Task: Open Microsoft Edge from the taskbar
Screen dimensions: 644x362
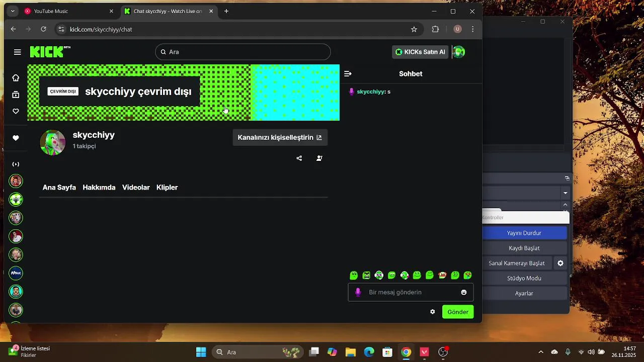Action: coord(369,352)
